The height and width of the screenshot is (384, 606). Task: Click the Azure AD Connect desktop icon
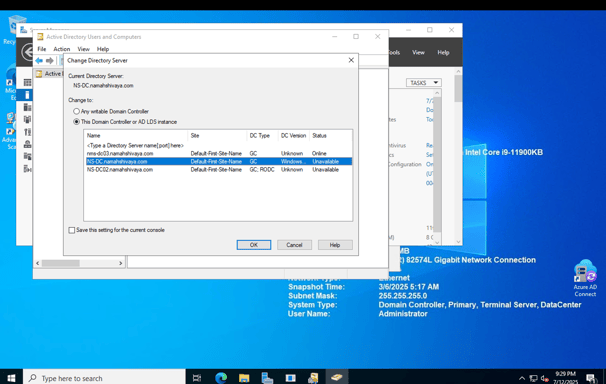pyautogui.click(x=585, y=278)
